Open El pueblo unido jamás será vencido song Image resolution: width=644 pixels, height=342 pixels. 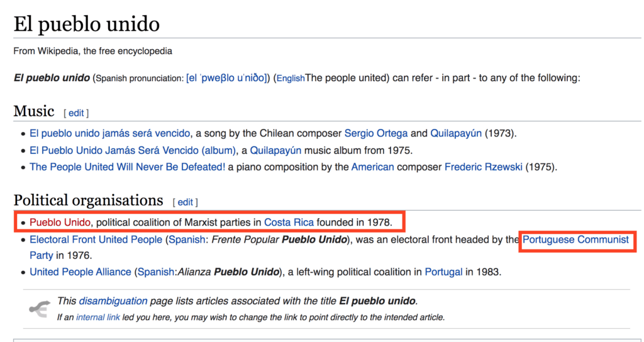pyautogui.click(x=109, y=133)
